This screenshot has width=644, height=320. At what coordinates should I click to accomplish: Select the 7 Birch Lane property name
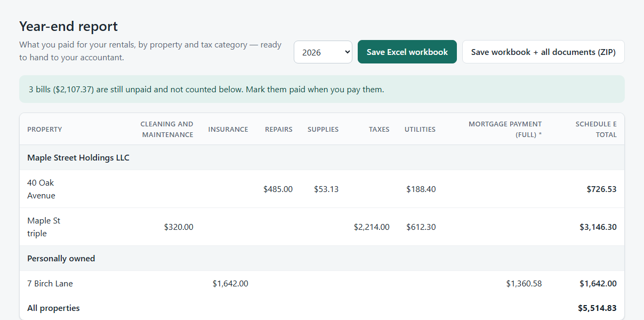click(x=50, y=284)
